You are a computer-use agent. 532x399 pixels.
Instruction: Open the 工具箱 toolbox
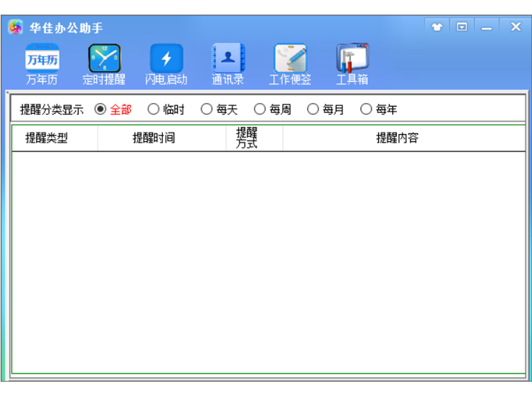click(x=352, y=64)
